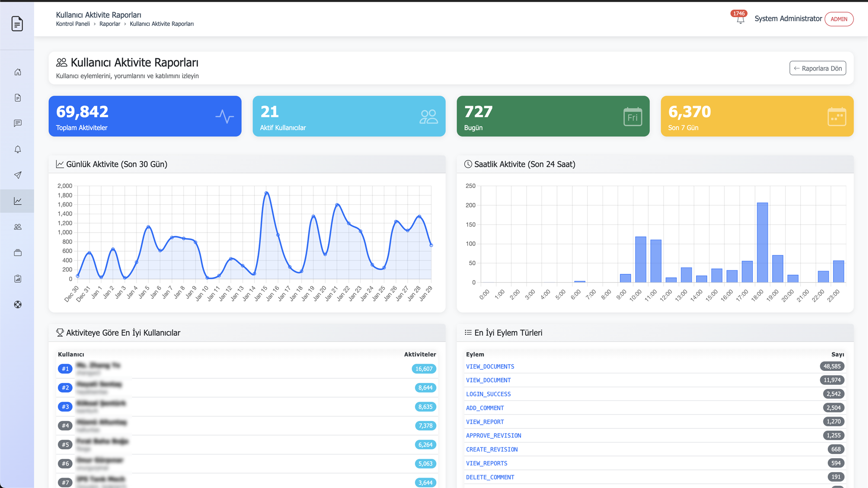The image size is (868, 488).
Task: Click the clipboard chart icon in sidebar
Action: pos(18,279)
